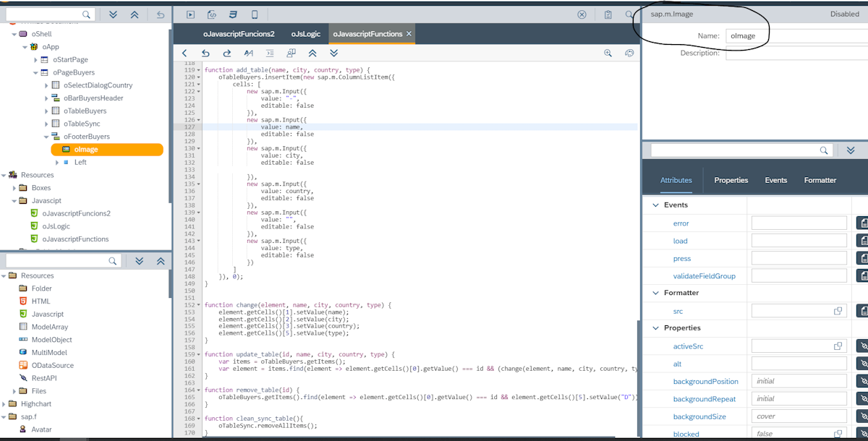868x441 pixels.
Task: Click the alt property input field
Action: (x=799, y=364)
